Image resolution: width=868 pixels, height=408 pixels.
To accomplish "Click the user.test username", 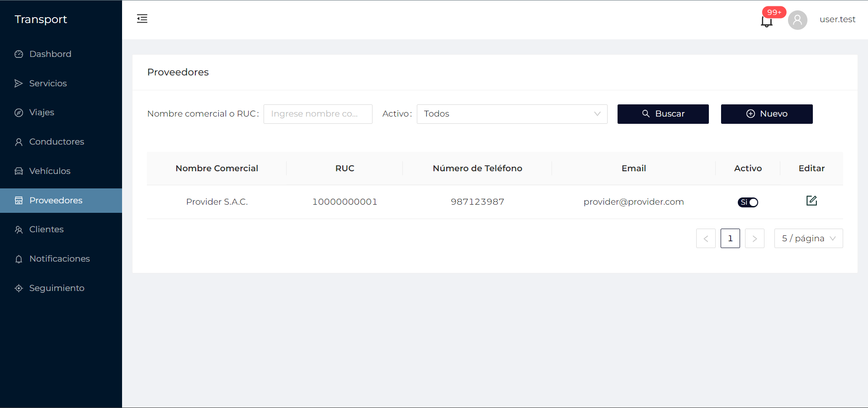I will [x=837, y=19].
